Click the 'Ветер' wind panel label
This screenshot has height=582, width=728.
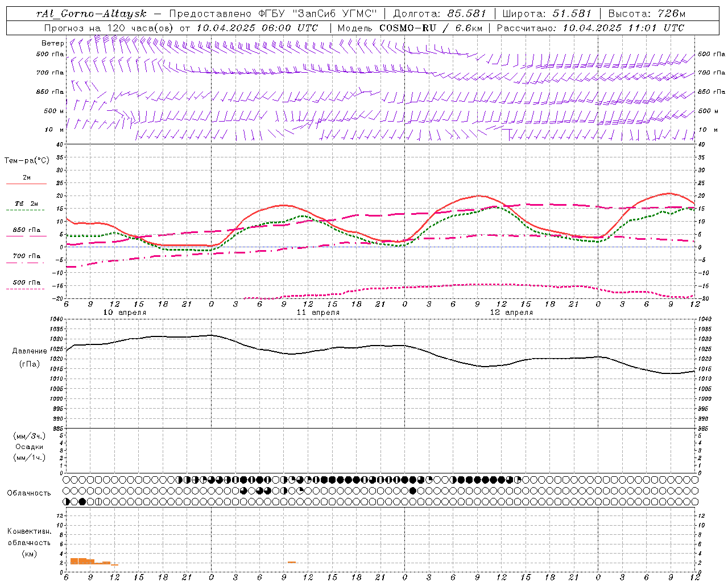(52, 43)
